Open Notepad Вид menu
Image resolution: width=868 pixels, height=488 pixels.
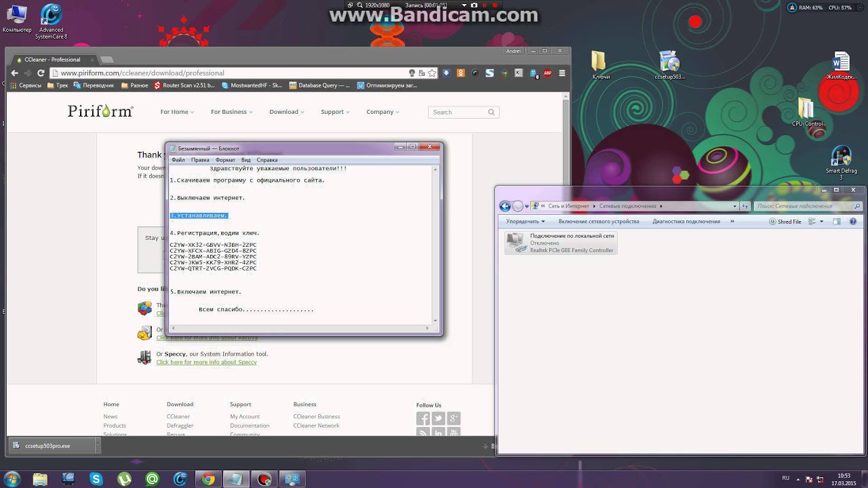(x=246, y=160)
